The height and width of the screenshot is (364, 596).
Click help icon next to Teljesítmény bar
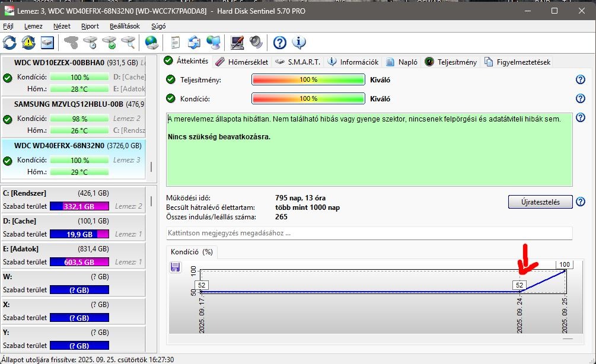click(x=581, y=79)
